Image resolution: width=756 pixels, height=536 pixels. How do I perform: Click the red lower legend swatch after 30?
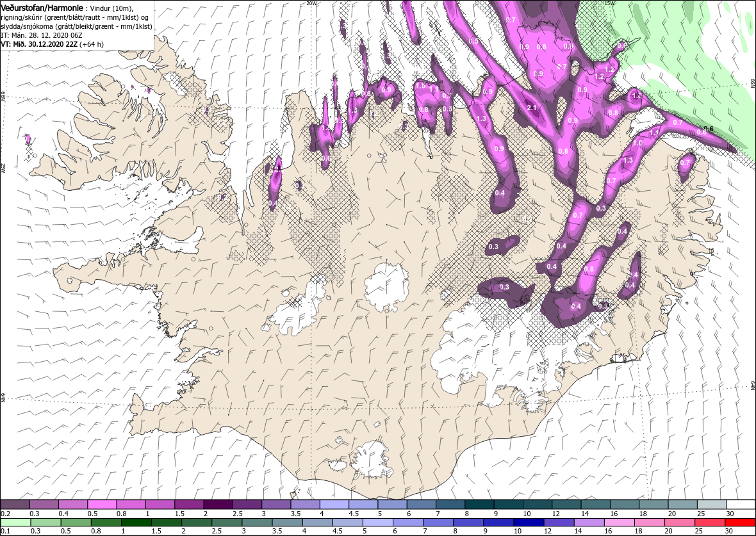[x=739, y=523]
